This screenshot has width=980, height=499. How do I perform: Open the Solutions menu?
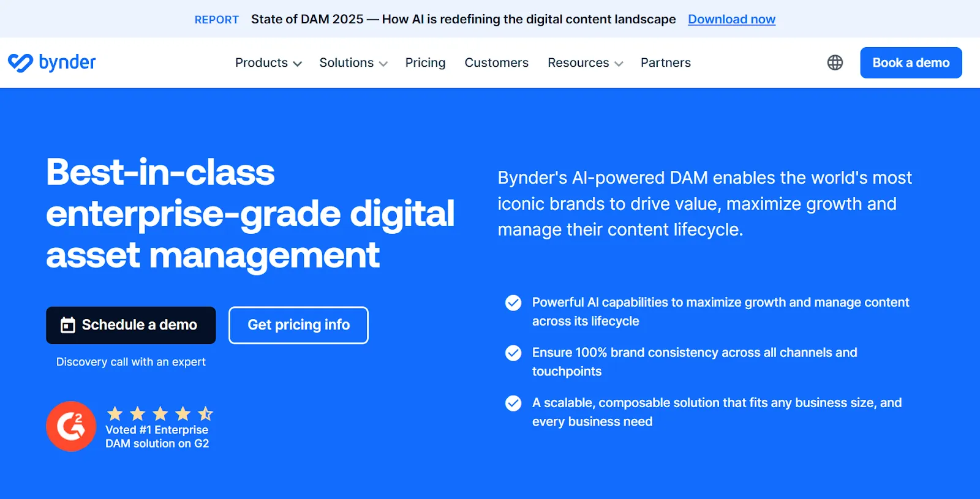point(353,62)
